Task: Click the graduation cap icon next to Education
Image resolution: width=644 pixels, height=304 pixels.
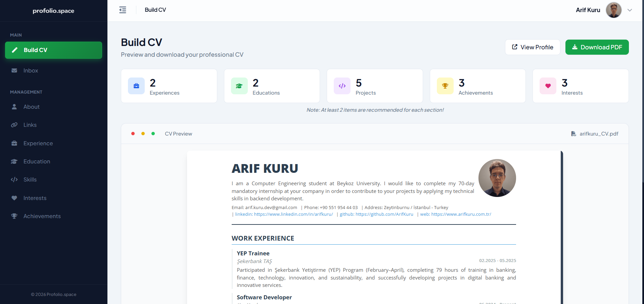Action: (x=14, y=161)
